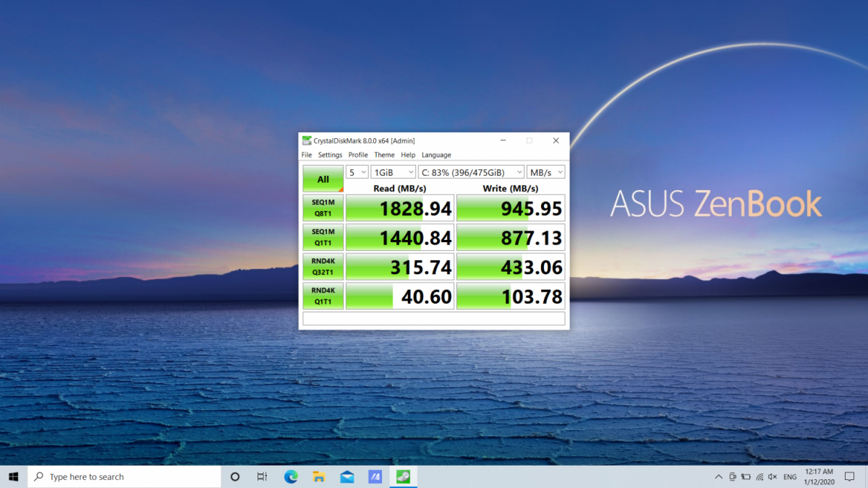Image resolution: width=868 pixels, height=488 pixels.
Task: Open the Wi-Fi network tray icon
Action: (759, 476)
